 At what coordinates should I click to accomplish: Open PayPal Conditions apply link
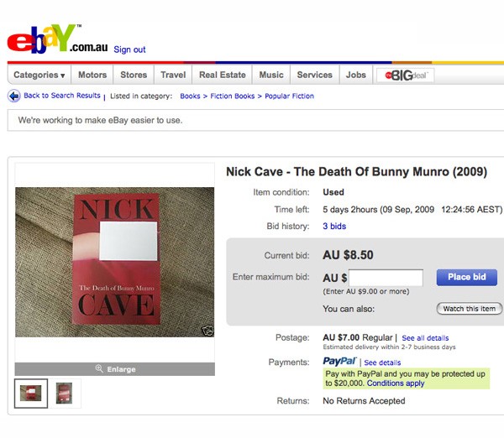click(x=396, y=383)
